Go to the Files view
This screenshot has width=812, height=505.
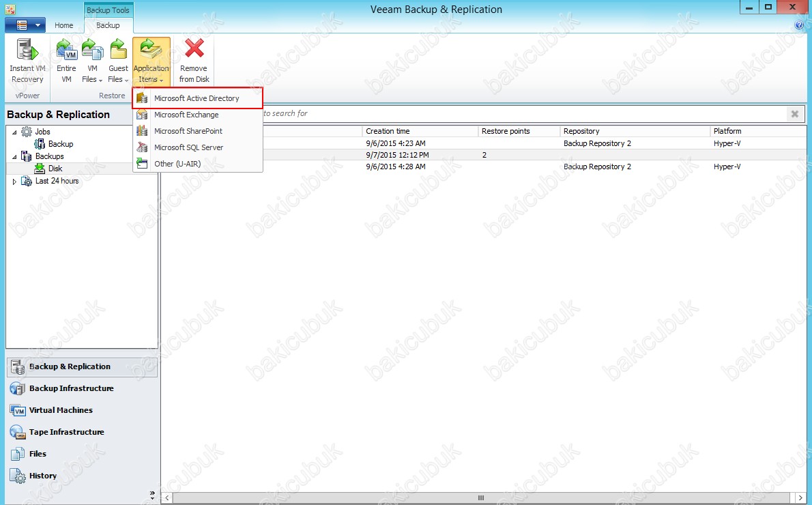coord(82,454)
